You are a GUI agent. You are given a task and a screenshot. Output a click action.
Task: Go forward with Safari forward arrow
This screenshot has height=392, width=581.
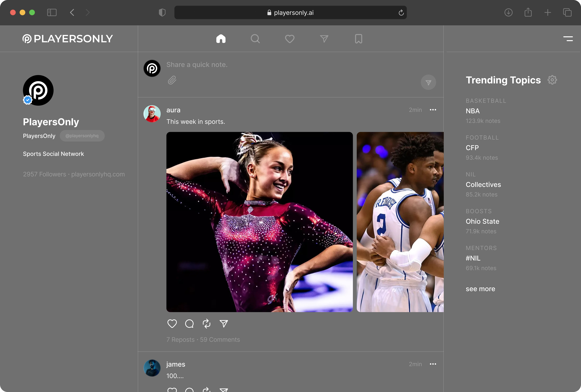point(87,13)
